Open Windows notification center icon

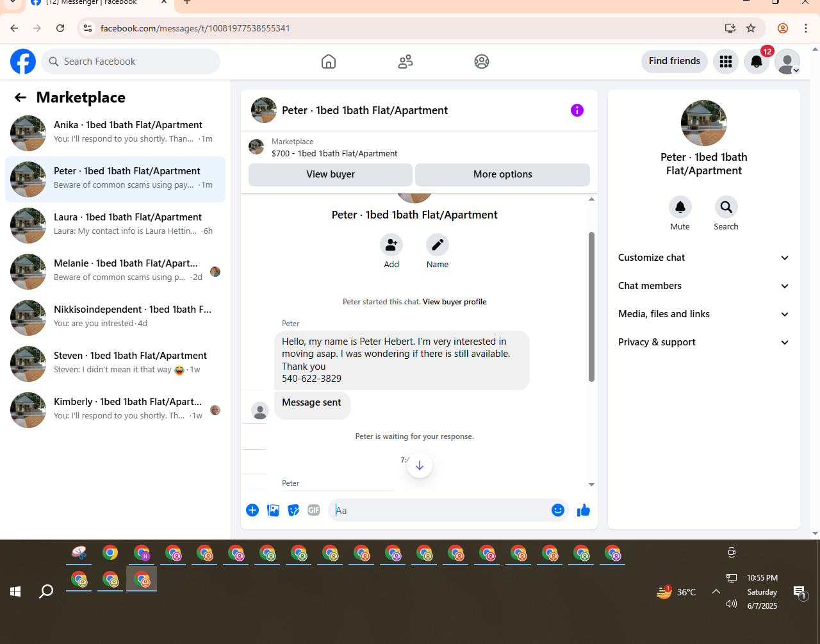coord(799,591)
